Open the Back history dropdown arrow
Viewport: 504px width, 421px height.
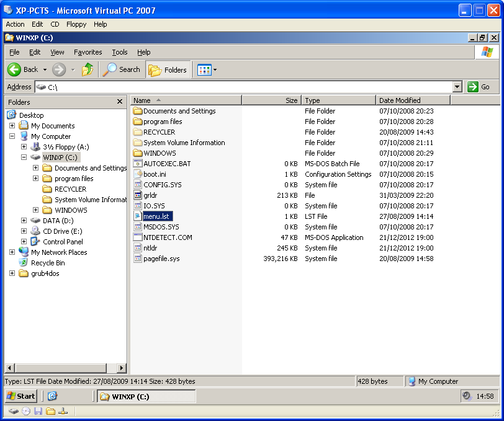pyautogui.click(x=45, y=69)
